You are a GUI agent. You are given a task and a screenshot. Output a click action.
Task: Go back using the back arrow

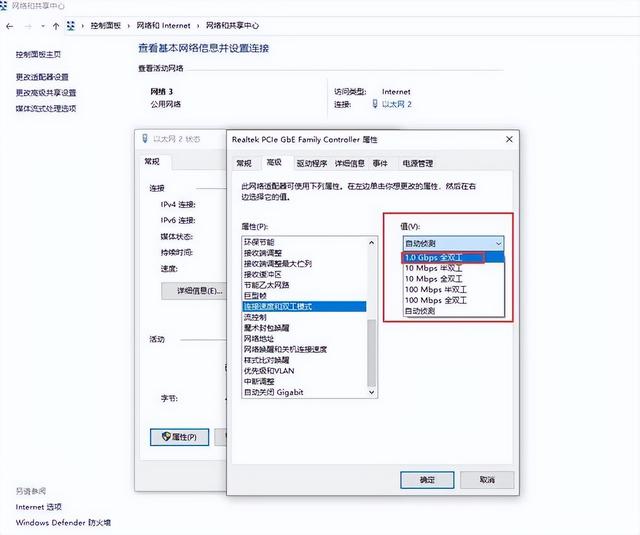point(10,26)
